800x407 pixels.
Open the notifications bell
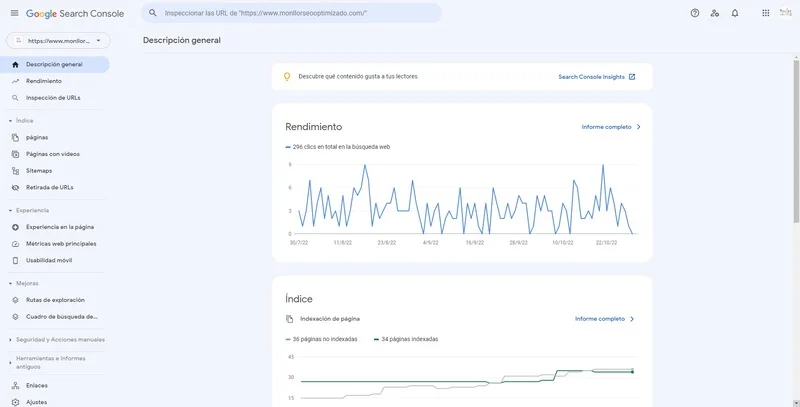coord(735,13)
